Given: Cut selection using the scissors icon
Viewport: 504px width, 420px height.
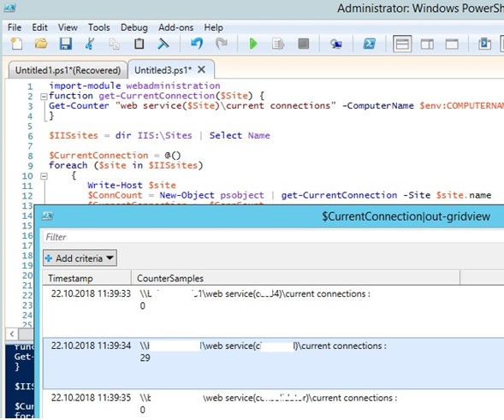Looking at the screenshot, I should tap(90, 44).
